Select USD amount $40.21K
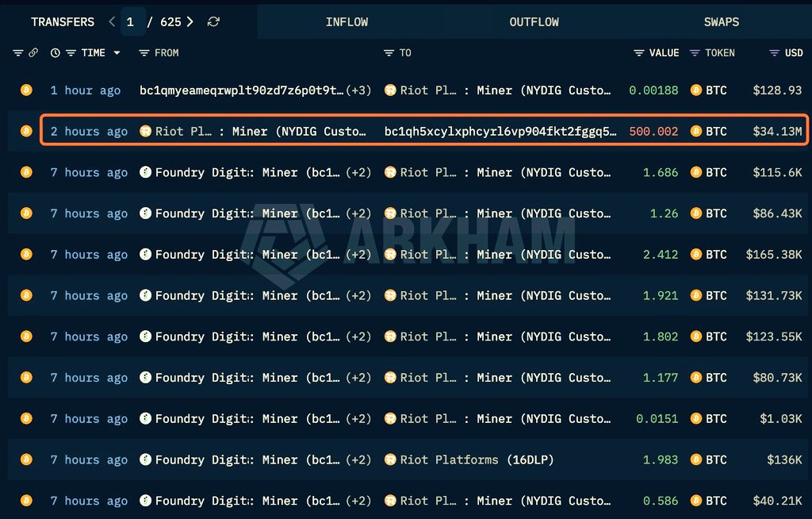Viewport: 812px width, 519px height. click(777, 501)
